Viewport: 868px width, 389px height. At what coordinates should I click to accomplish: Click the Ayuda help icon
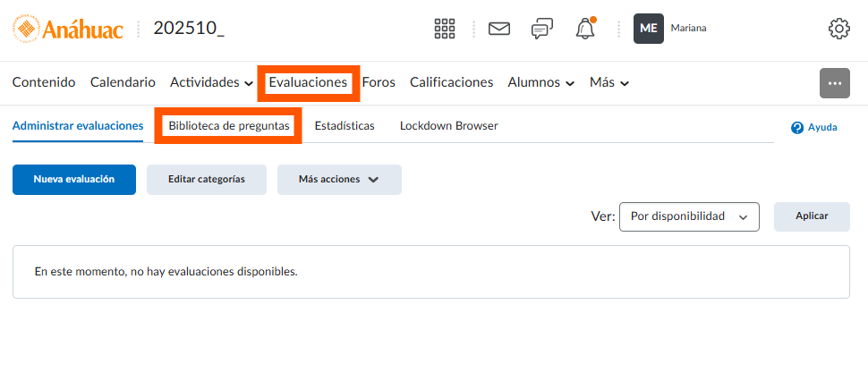pyautogui.click(x=797, y=128)
